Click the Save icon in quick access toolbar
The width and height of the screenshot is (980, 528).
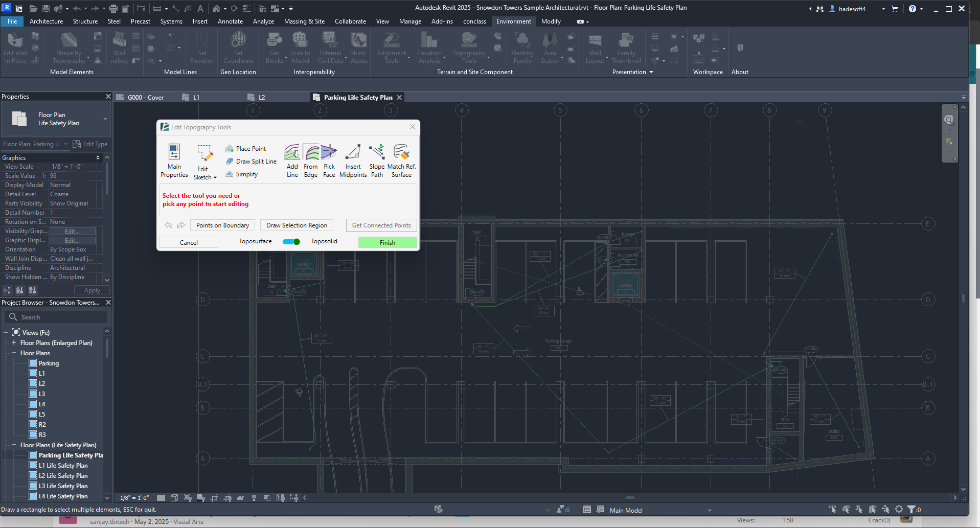click(x=45, y=9)
